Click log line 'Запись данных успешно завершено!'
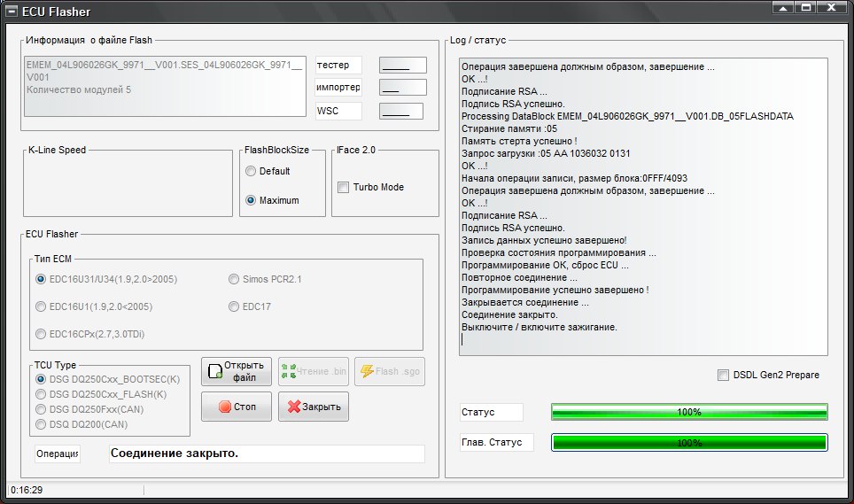 point(544,240)
